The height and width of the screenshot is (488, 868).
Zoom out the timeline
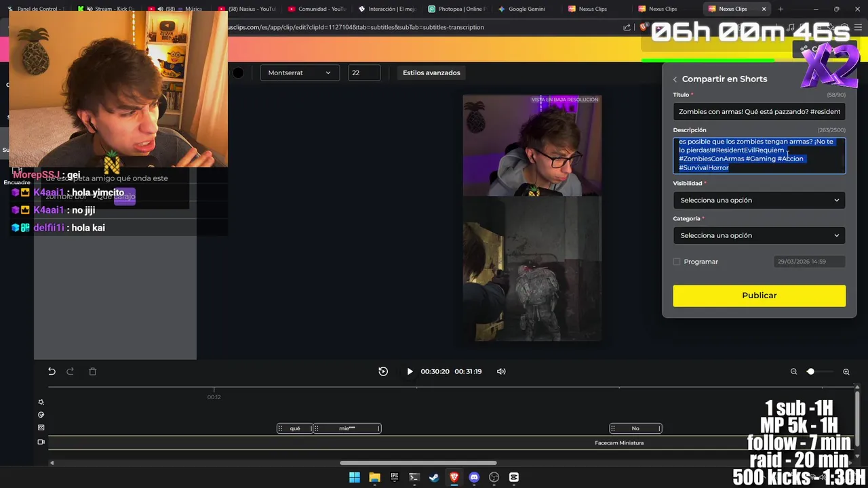pyautogui.click(x=793, y=371)
